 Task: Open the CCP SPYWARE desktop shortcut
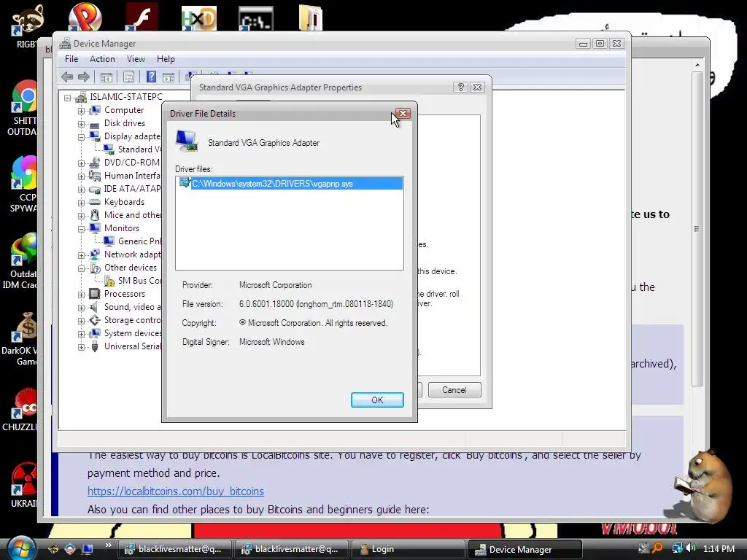[x=24, y=172]
